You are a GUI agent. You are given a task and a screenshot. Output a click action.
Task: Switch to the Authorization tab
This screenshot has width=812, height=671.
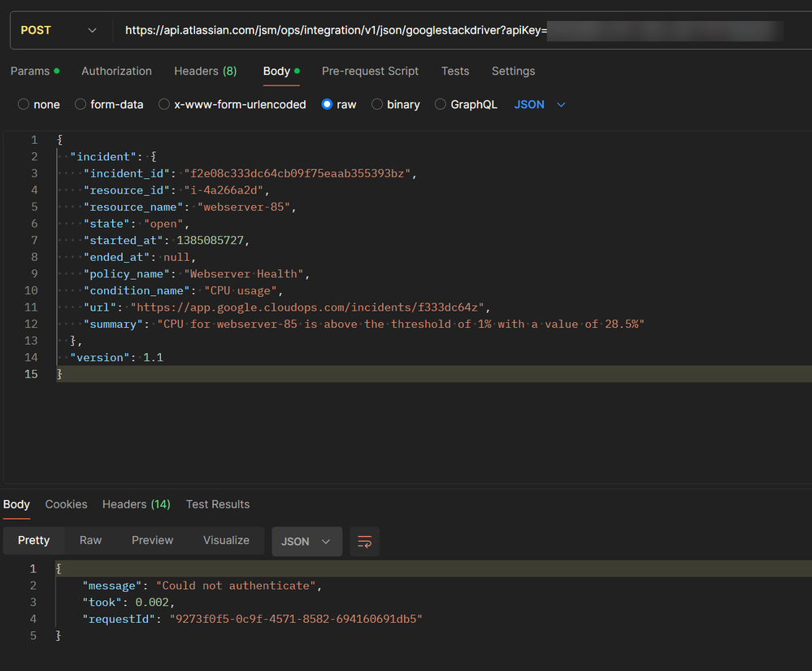pos(116,71)
